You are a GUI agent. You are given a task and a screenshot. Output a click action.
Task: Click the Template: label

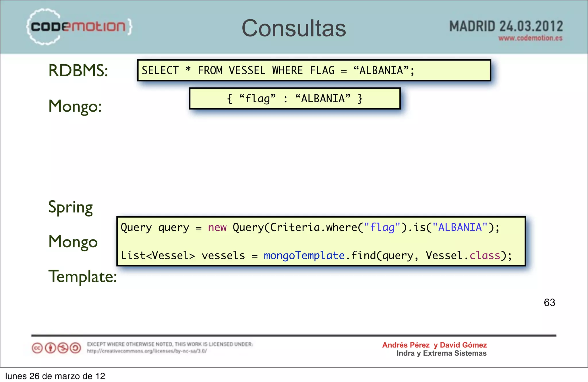click(82, 276)
